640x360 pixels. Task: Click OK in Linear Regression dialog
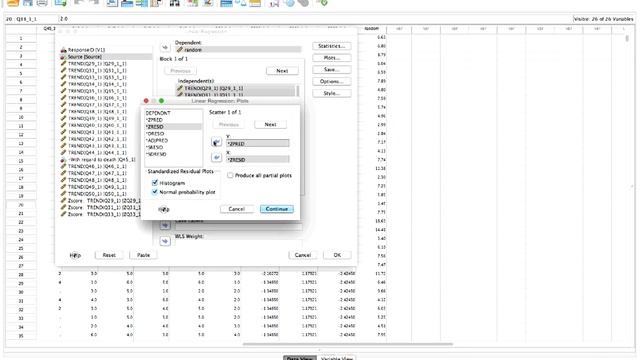[x=337, y=255]
